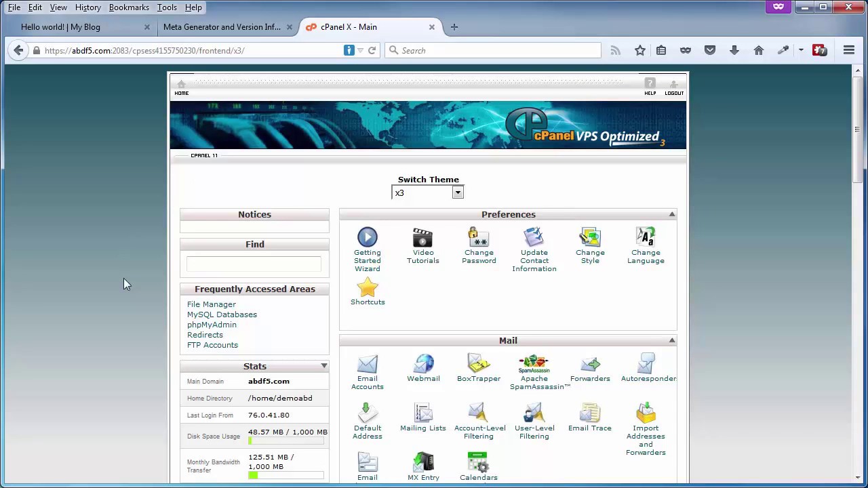Open the Getting Started Wizard icon

click(368, 237)
